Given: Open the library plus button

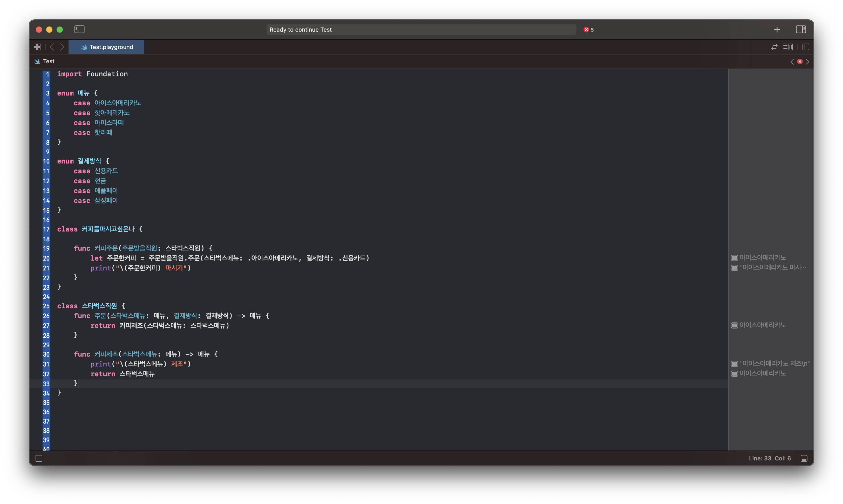Looking at the screenshot, I should (x=777, y=30).
